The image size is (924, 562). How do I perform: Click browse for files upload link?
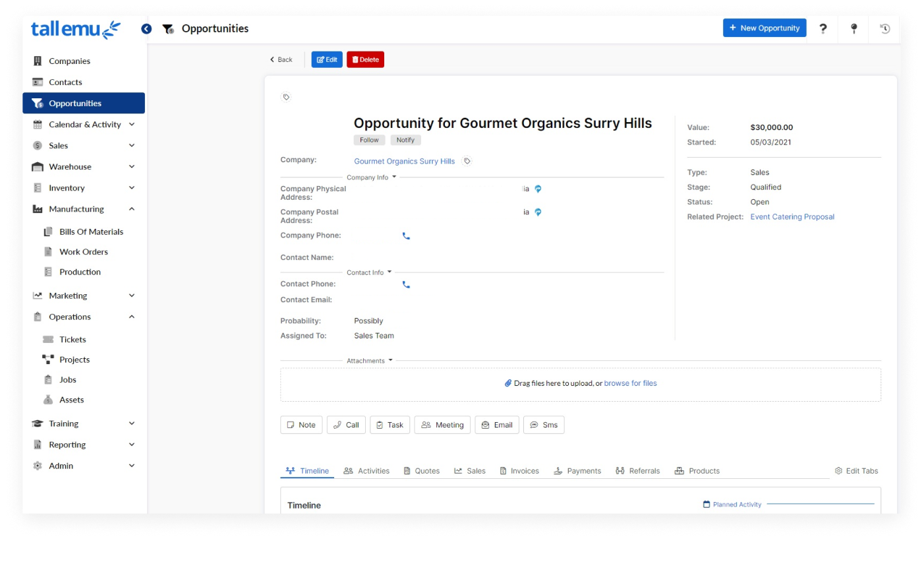click(630, 383)
